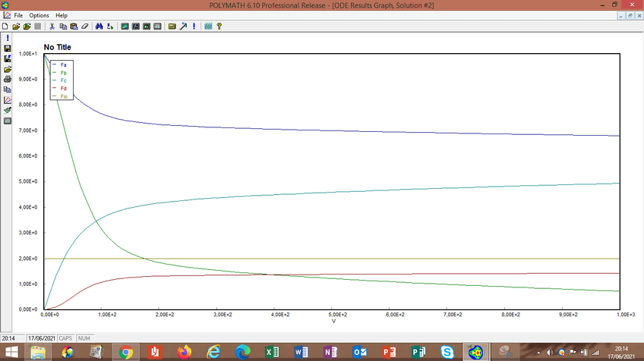This screenshot has height=361, width=644.
Task: Open Google Chrome from the taskbar
Action: pos(125,352)
